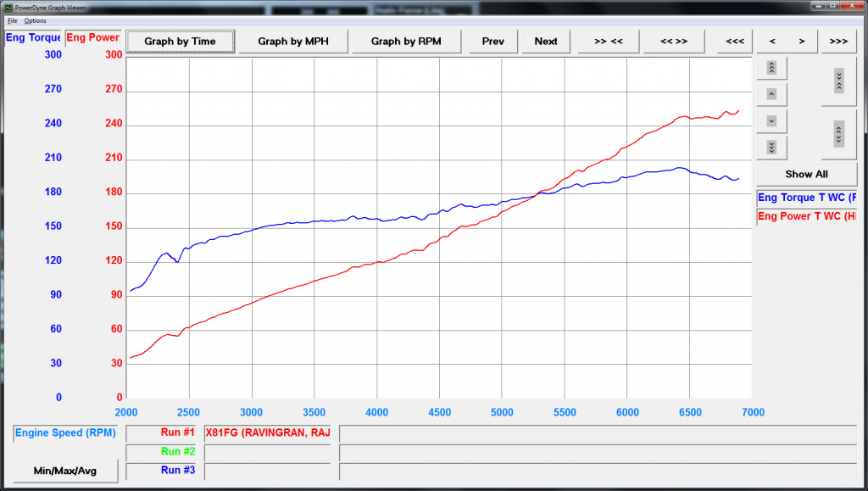
Task: Open the Options menu
Action: point(36,20)
